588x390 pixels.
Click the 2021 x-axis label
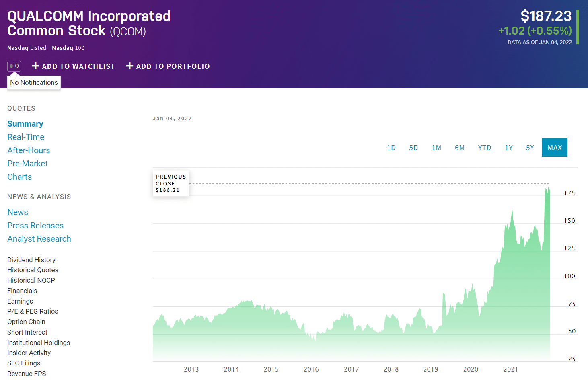pos(511,369)
